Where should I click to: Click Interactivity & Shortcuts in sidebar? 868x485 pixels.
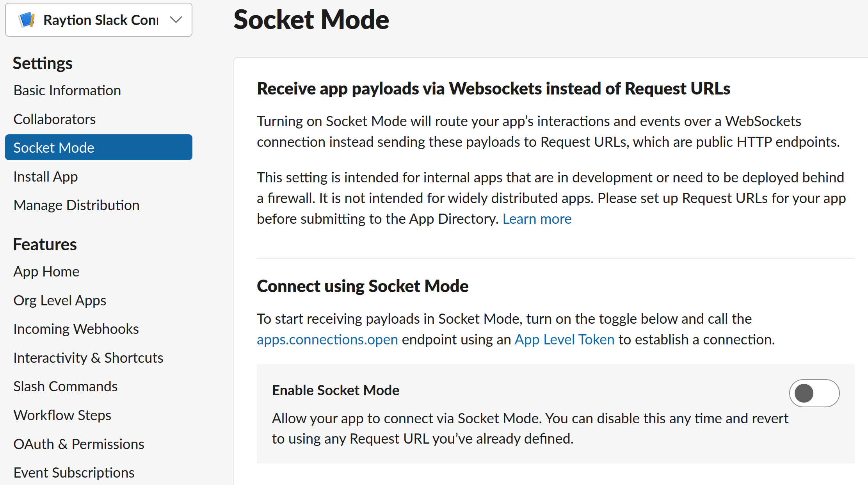coord(88,357)
